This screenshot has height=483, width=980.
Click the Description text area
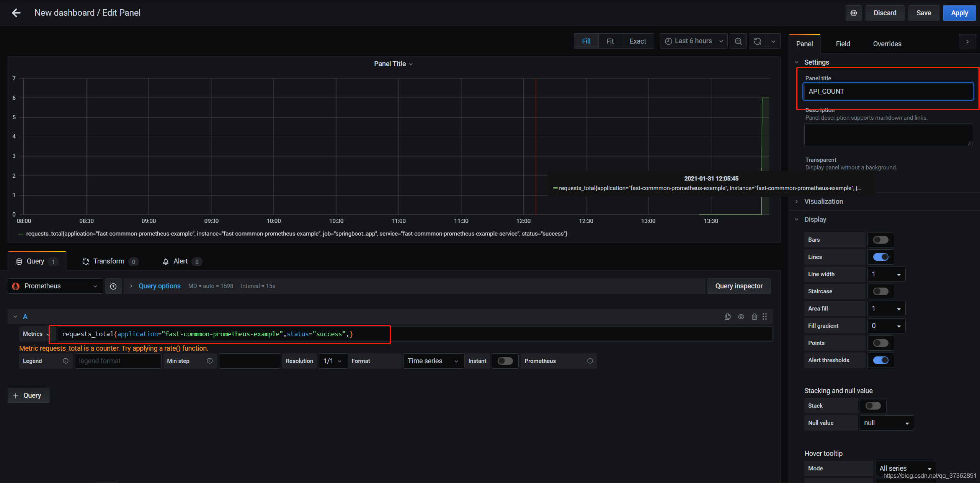point(888,135)
